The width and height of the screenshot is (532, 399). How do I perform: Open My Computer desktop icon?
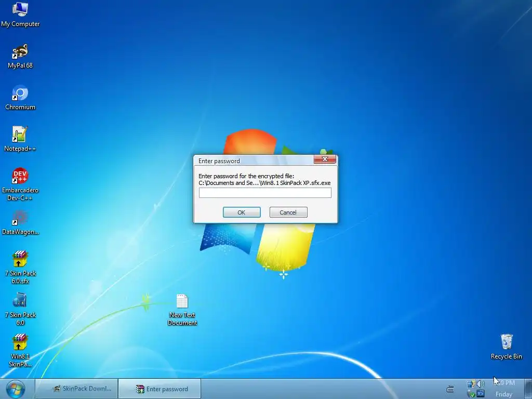tap(20, 14)
